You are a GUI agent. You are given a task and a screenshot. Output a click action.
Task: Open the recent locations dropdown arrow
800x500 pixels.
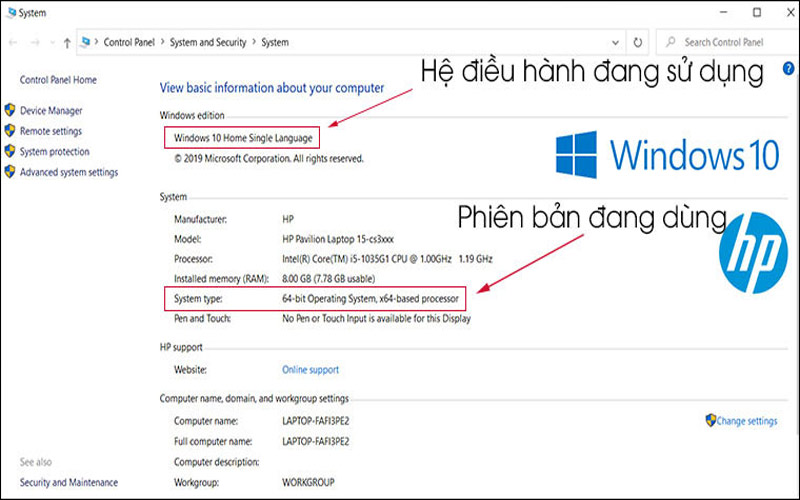pos(52,43)
